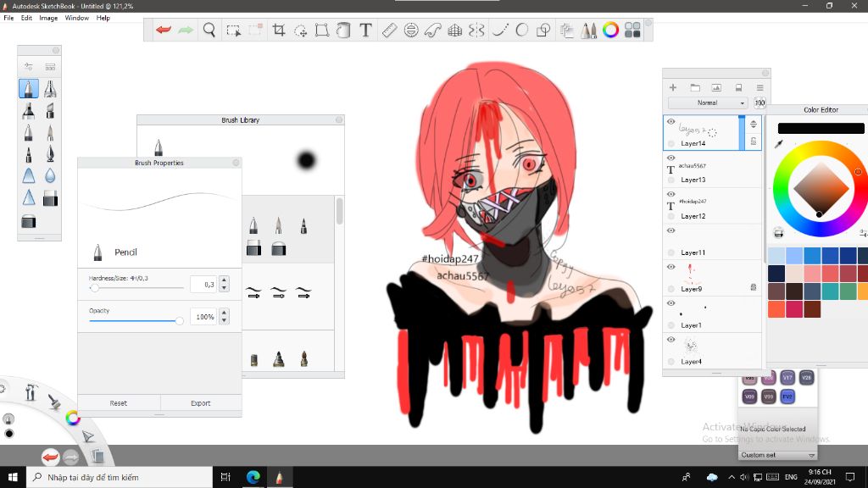The height and width of the screenshot is (488, 868).
Task: Pick the Flood Fill bucket tool
Action: pyautogui.click(x=343, y=30)
